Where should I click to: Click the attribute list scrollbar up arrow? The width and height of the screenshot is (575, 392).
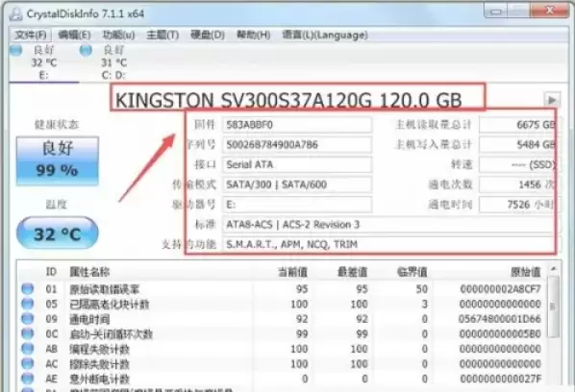click(553, 268)
